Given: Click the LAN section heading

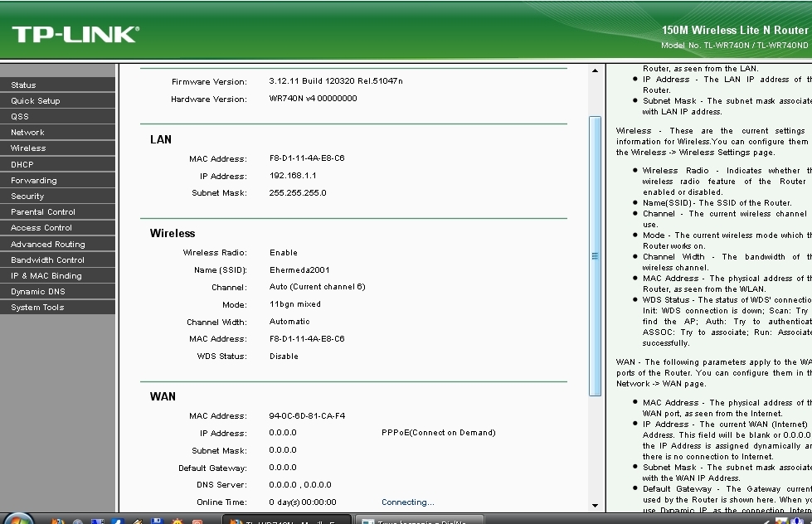Looking at the screenshot, I should click(x=161, y=140).
